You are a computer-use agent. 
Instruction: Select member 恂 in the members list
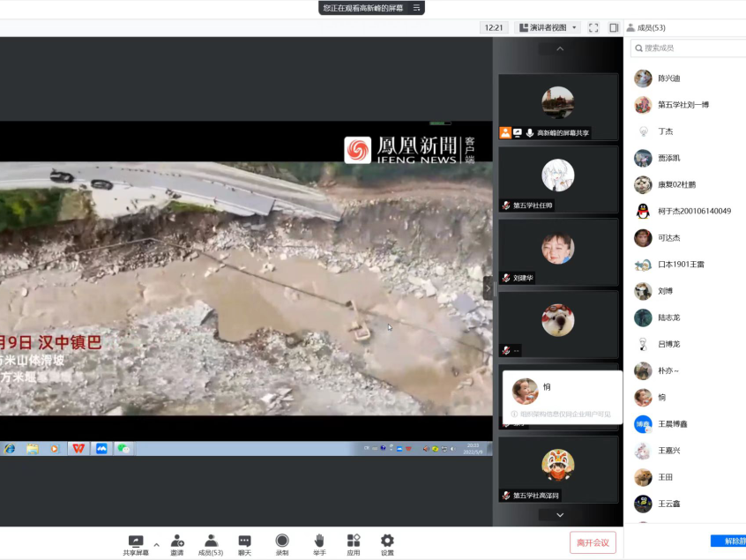685,397
